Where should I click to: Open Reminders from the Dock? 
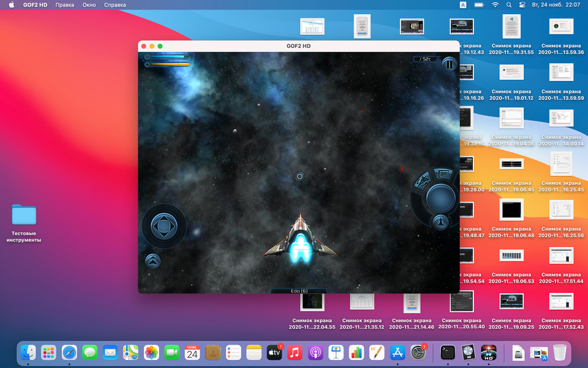233,353
